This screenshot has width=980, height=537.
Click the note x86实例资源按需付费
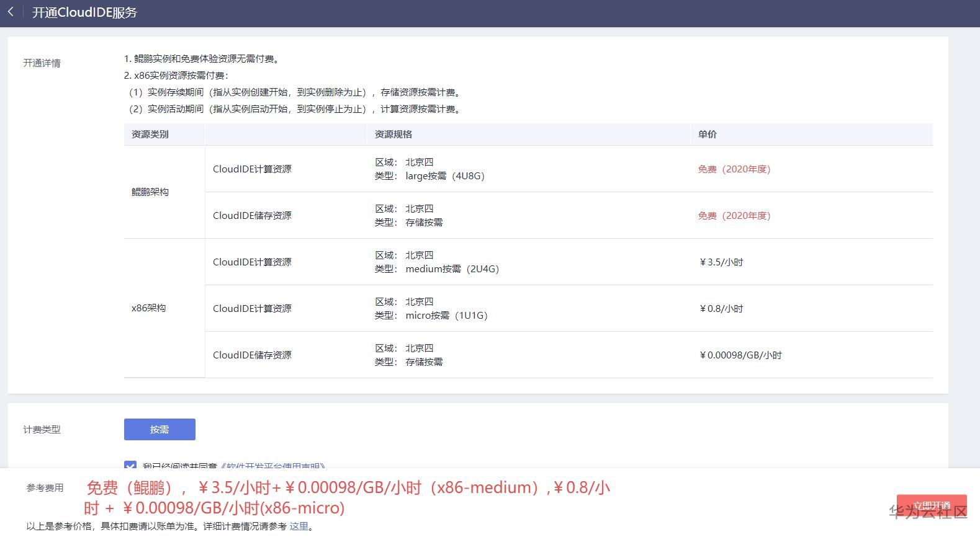[x=176, y=75]
